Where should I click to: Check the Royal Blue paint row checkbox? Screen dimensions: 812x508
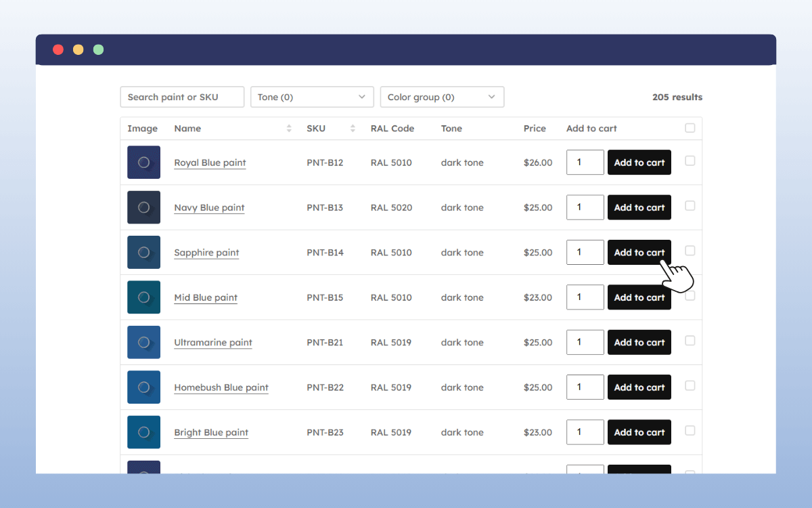click(x=690, y=161)
